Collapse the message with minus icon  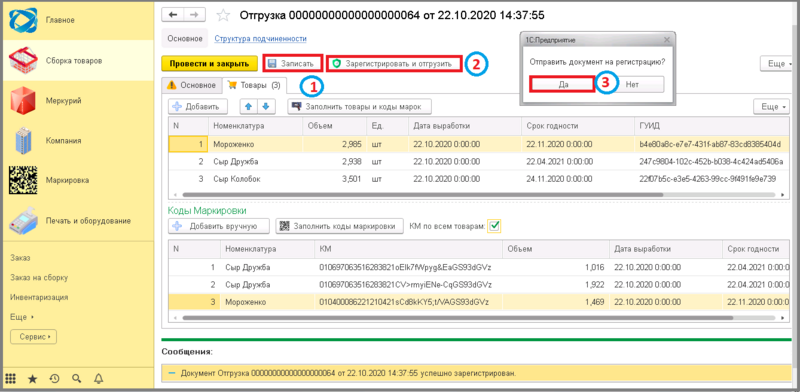point(171,373)
